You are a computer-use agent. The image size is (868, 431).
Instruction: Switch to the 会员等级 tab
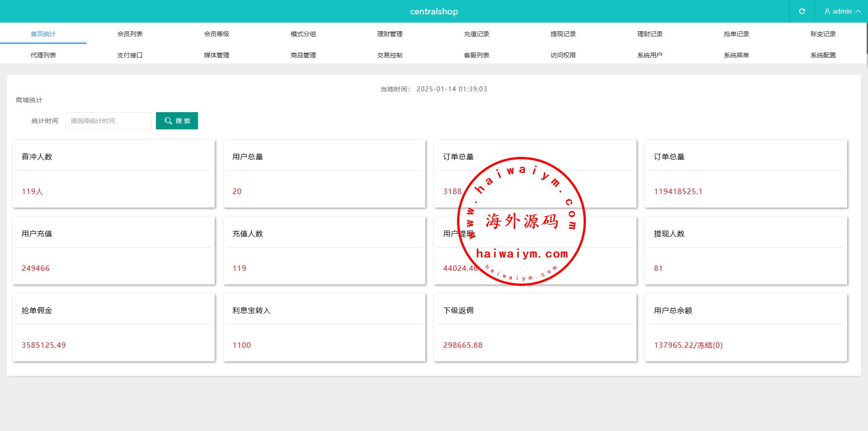tap(217, 34)
